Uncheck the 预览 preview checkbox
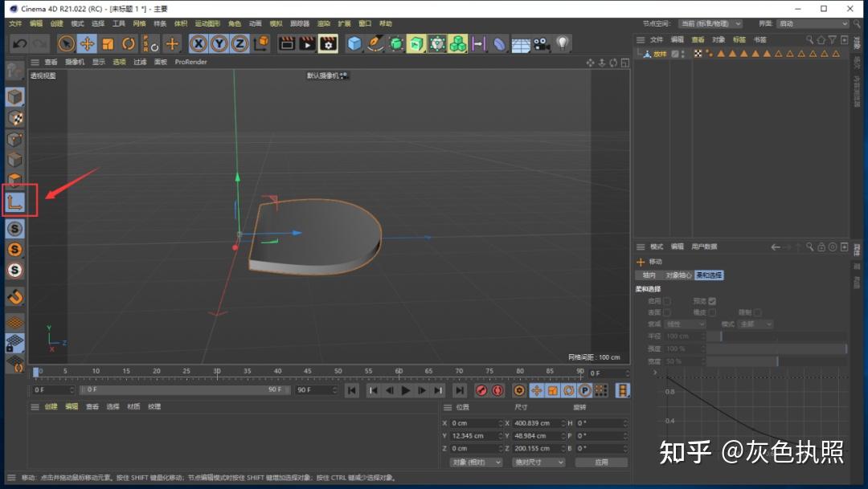The image size is (868, 489). pos(712,301)
